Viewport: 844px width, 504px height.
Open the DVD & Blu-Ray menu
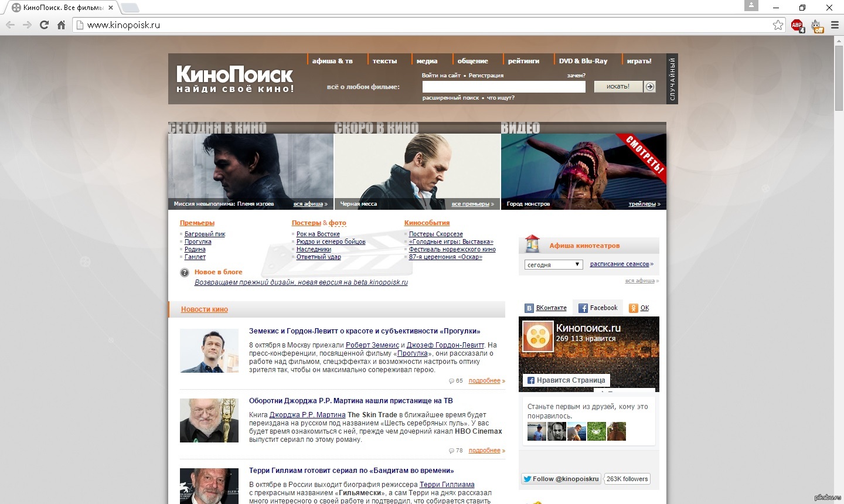(583, 61)
